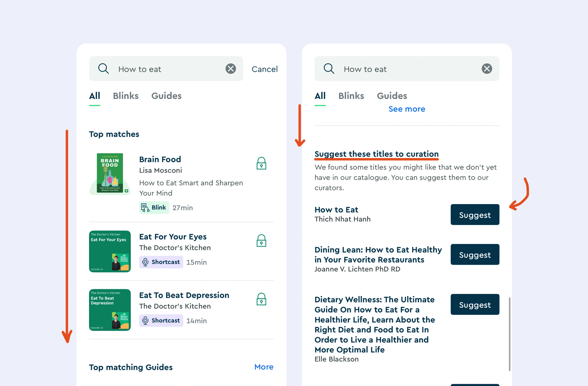
Task: Tap the lock icon beside Eat For Your Eyes
Action: pos(261,241)
